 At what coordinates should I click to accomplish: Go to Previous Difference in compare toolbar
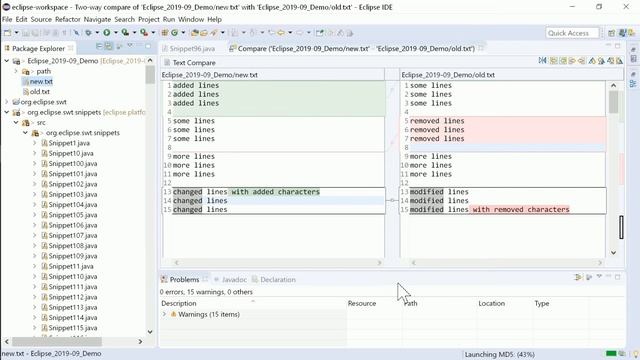(x=601, y=61)
